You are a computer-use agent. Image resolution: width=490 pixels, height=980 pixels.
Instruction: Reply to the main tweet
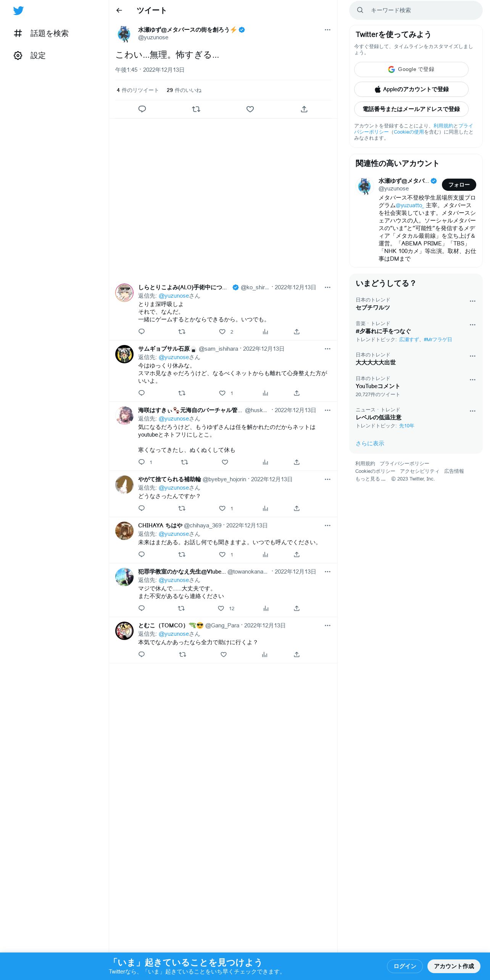(142, 109)
